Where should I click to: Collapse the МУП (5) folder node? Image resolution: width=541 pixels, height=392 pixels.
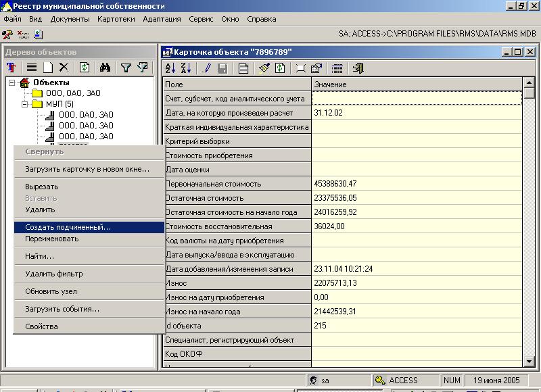coord(25,104)
